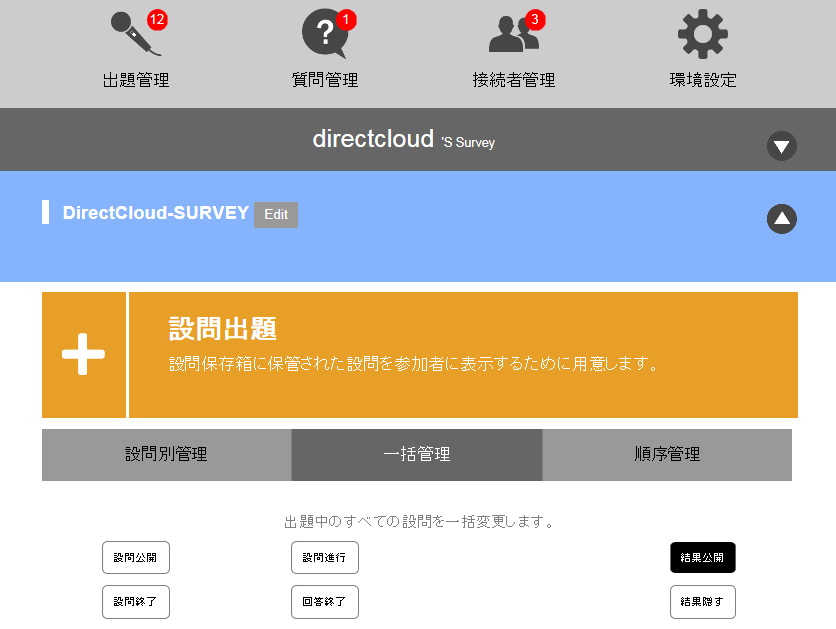Click the red 1 badge on 質問管理
The height and width of the screenshot is (629, 836).
pyautogui.click(x=346, y=20)
